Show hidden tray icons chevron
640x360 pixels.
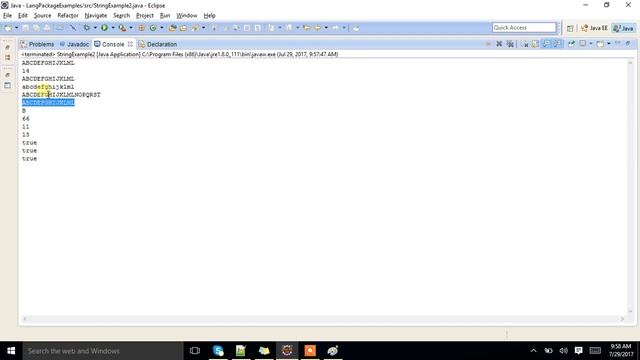pos(533,351)
